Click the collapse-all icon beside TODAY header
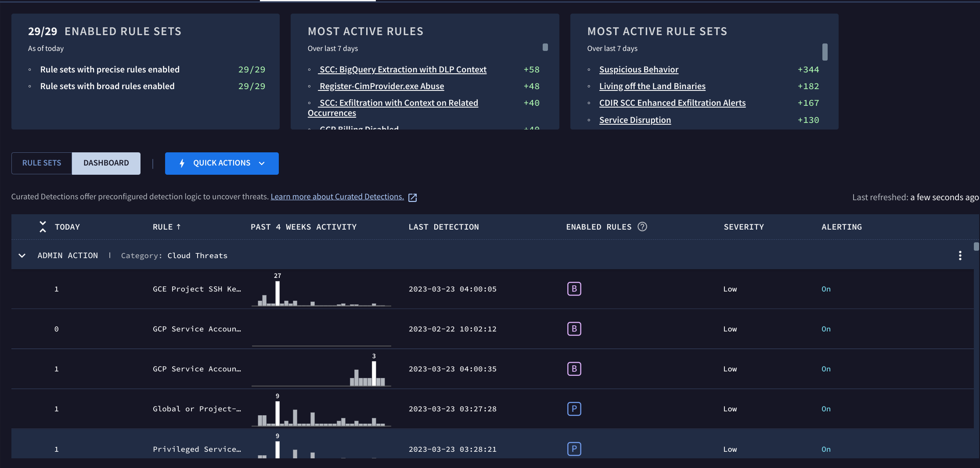Screen dimensions: 980x468 click(43, 227)
